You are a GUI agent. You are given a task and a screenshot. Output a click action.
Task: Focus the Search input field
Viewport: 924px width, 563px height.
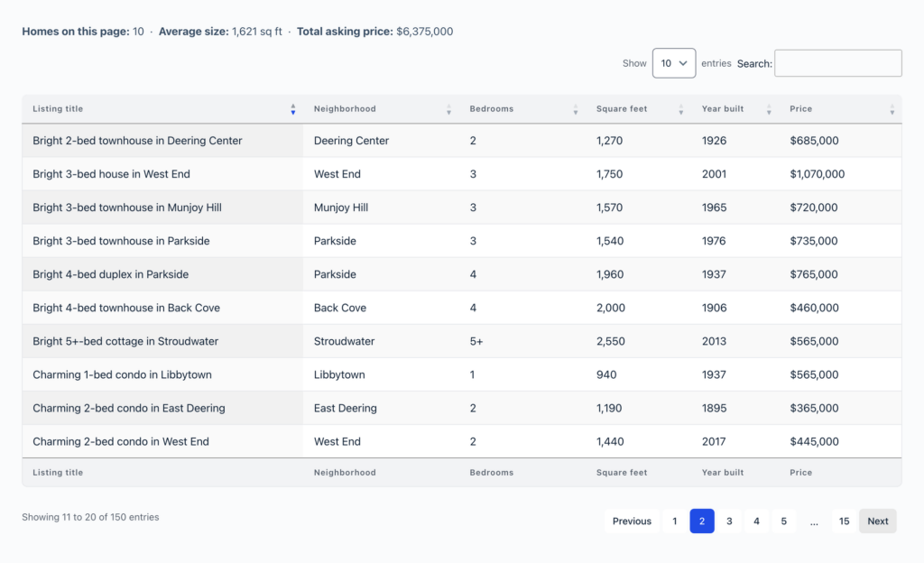[837, 63]
